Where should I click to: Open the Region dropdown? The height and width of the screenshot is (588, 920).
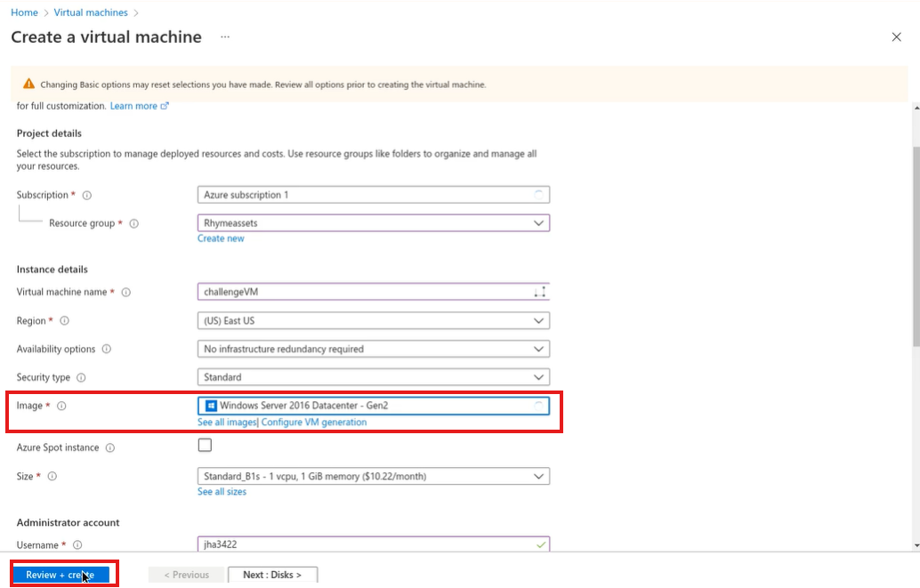[x=374, y=321]
